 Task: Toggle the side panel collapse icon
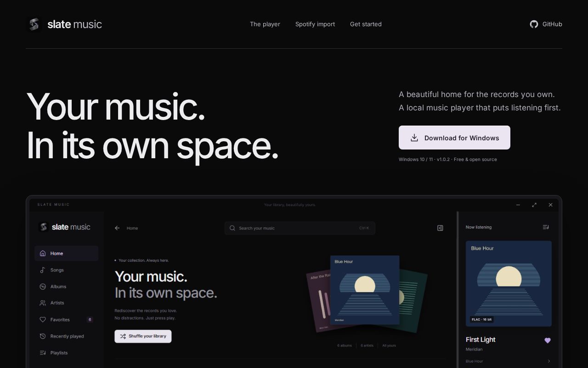coord(440,228)
